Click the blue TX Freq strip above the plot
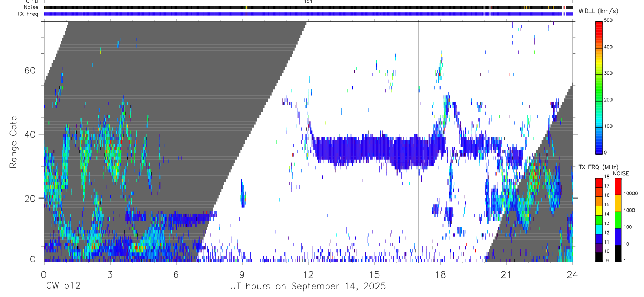 (x=308, y=14)
